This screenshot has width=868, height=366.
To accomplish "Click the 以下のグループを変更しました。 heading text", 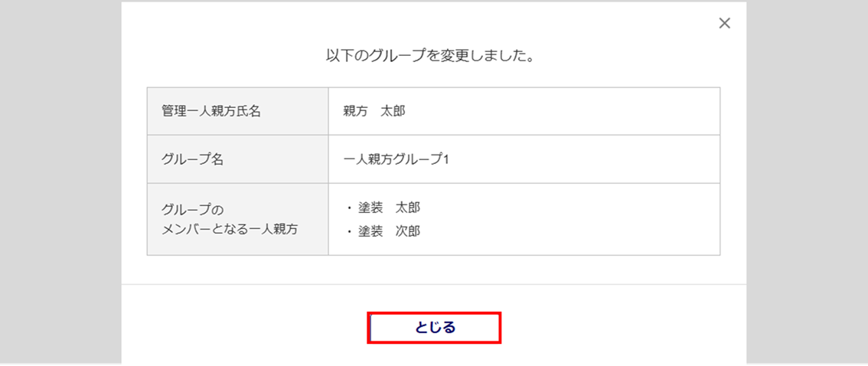I will point(429,56).
